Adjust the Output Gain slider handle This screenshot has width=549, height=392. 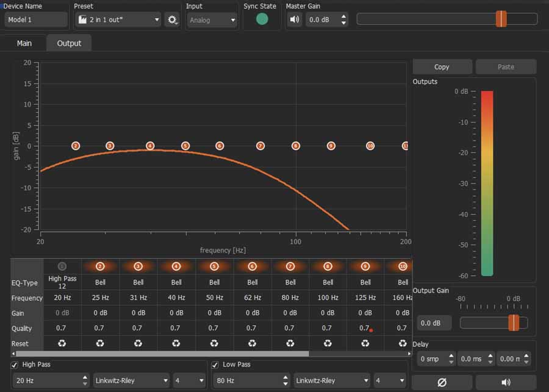tap(514, 323)
